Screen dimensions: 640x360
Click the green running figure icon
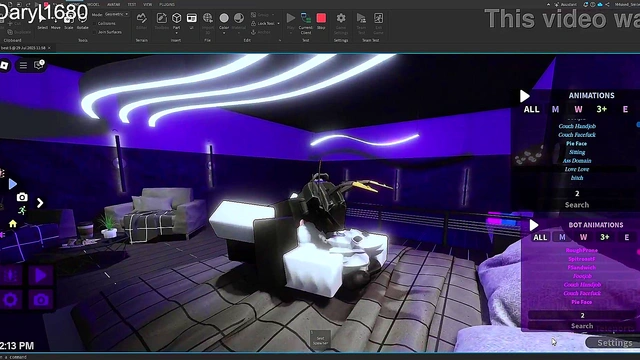coord(22,210)
